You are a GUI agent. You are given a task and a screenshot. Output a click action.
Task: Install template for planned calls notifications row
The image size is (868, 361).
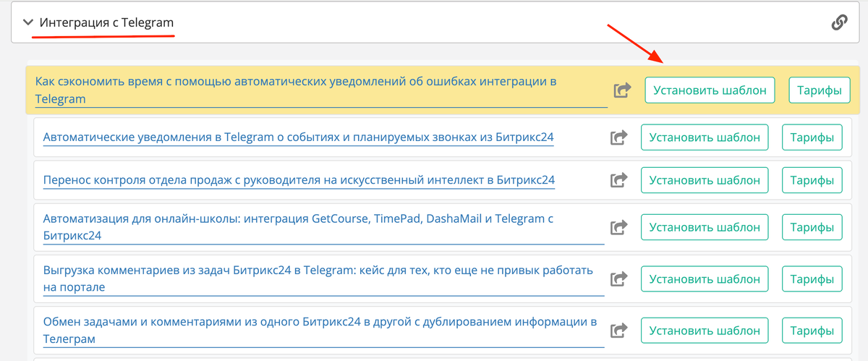coord(705,137)
